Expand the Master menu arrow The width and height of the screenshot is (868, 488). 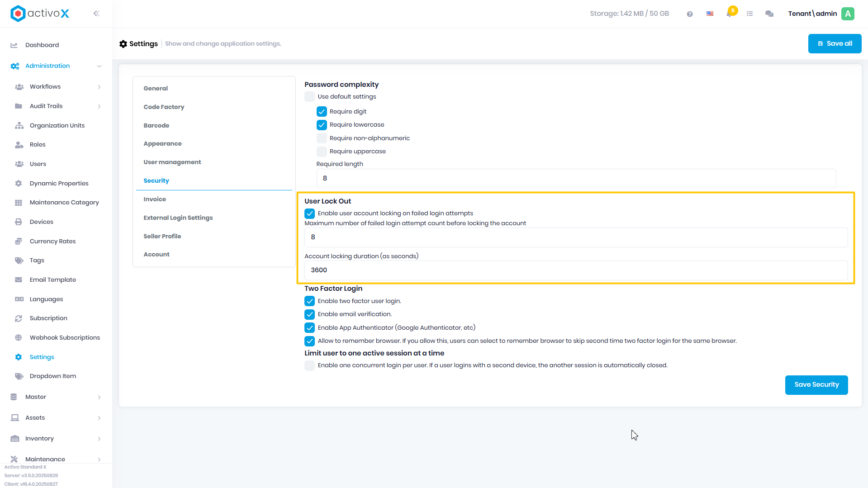pyautogui.click(x=99, y=397)
